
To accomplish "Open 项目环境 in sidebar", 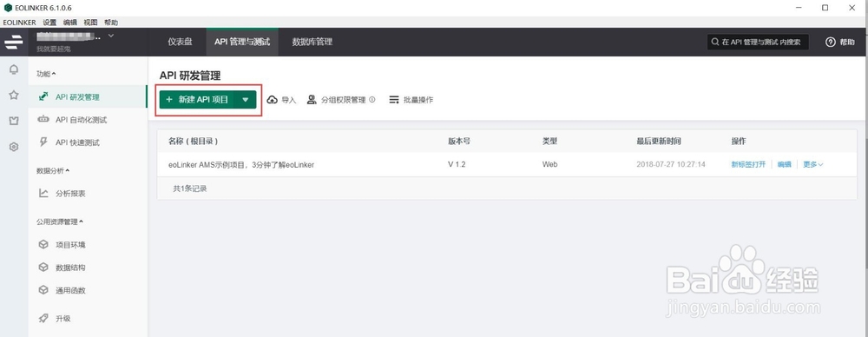I will click(x=88, y=244).
